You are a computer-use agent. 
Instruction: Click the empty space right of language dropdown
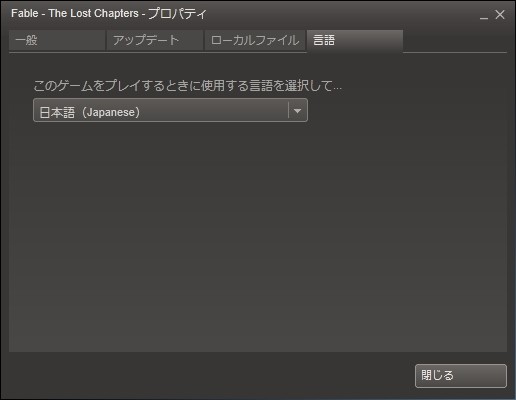tap(407, 110)
